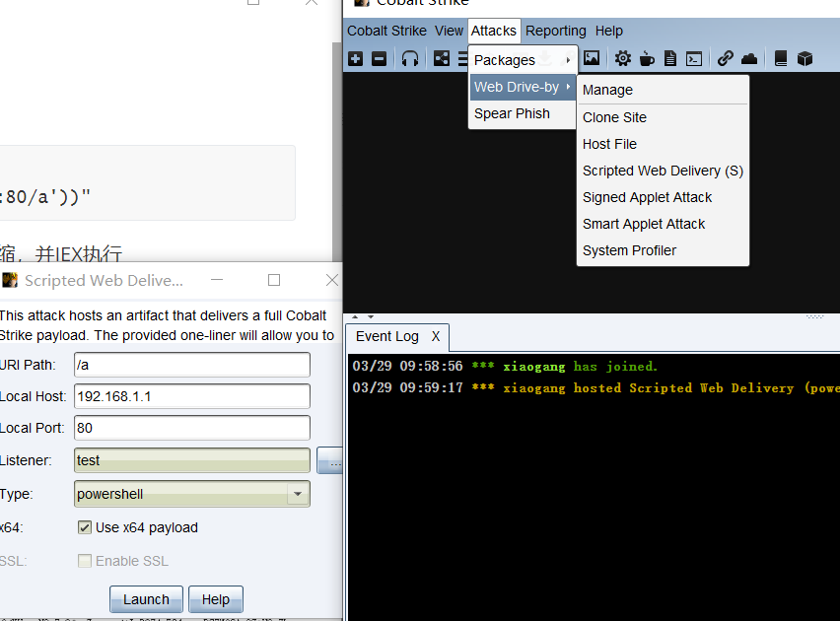Open the View menu

pos(449,31)
